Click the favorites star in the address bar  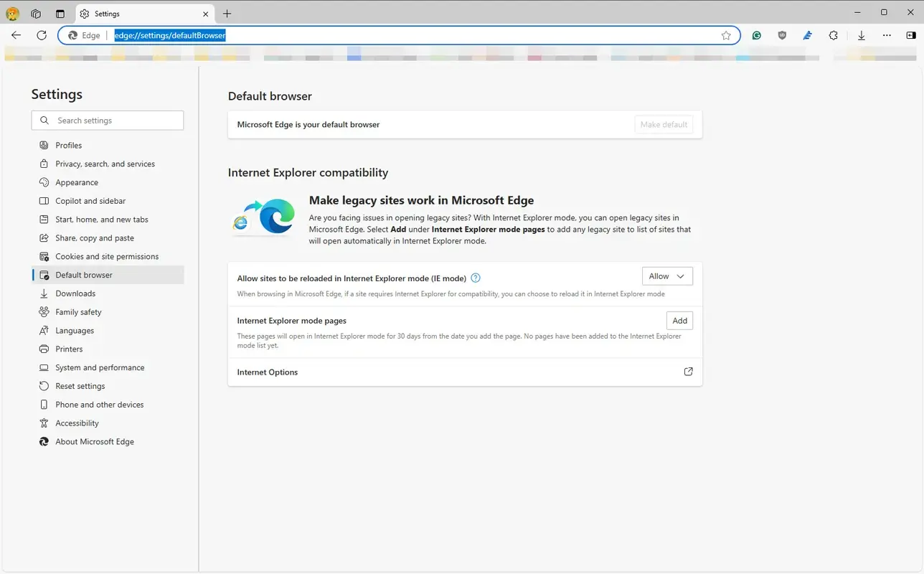click(726, 34)
